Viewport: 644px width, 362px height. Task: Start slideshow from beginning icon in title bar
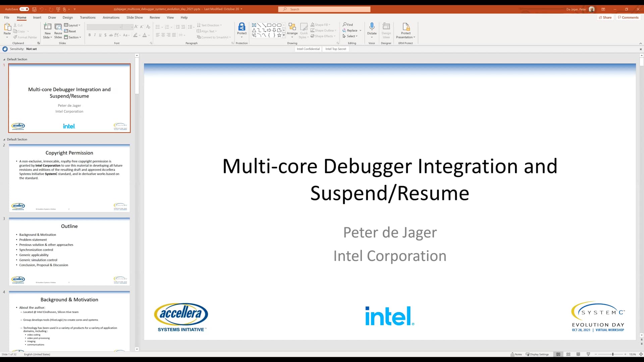58,9
